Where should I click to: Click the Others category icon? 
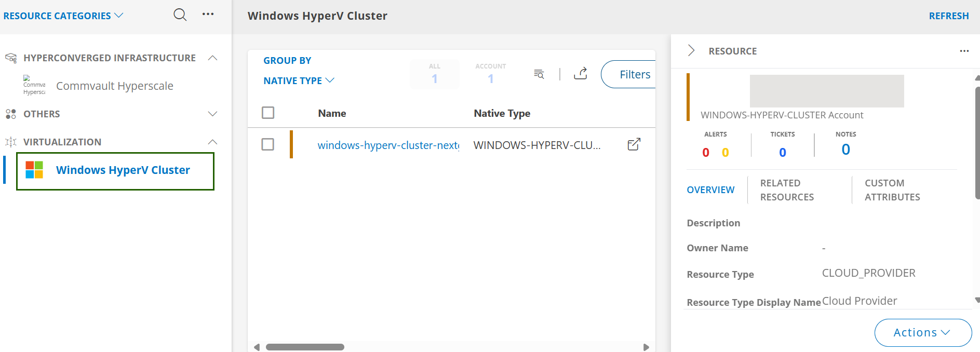pos(10,114)
